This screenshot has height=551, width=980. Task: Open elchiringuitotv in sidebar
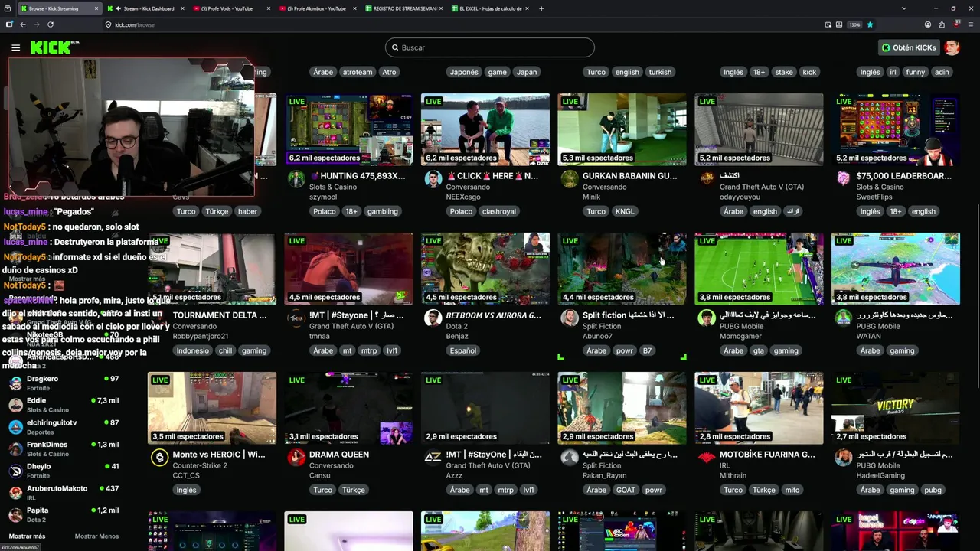click(x=65, y=426)
